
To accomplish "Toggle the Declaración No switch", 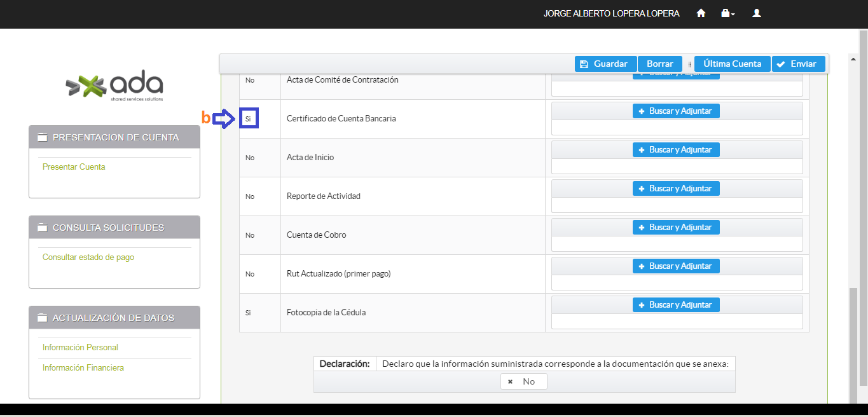I will click(x=523, y=381).
